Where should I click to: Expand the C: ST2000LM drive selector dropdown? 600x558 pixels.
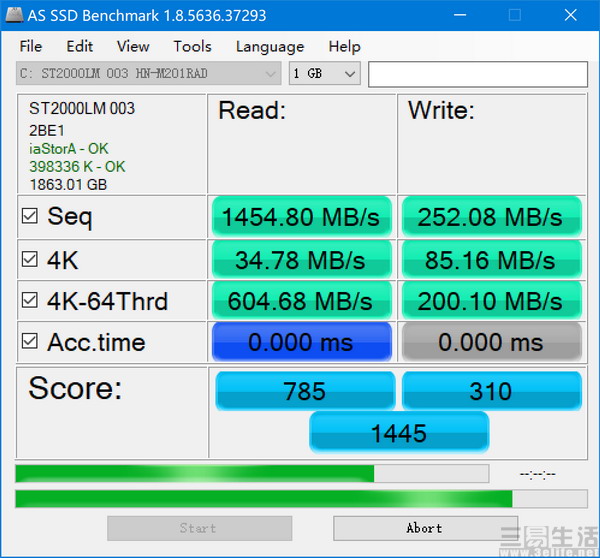[149, 73]
